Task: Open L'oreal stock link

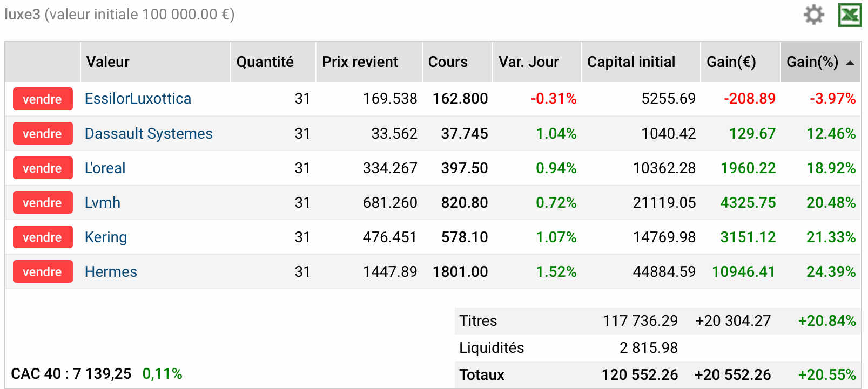Action: [x=105, y=168]
